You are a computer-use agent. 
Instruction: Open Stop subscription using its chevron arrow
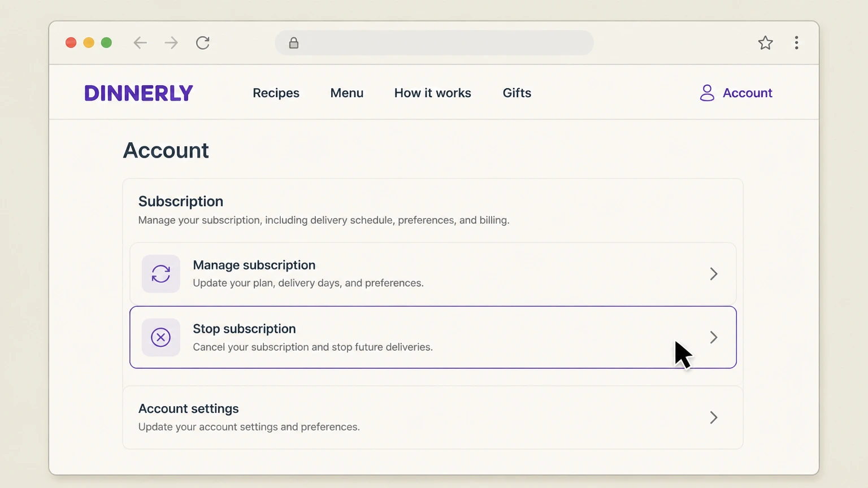(x=714, y=337)
